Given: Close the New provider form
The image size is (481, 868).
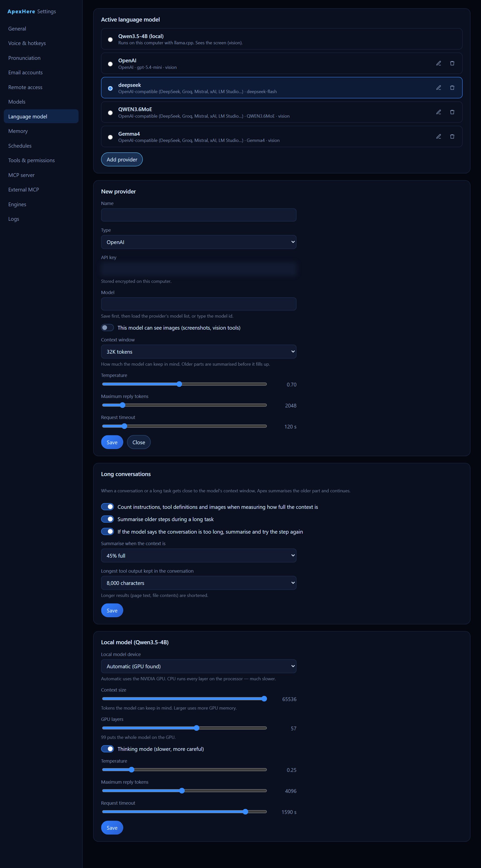Looking at the screenshot, I should click(139, 443).
